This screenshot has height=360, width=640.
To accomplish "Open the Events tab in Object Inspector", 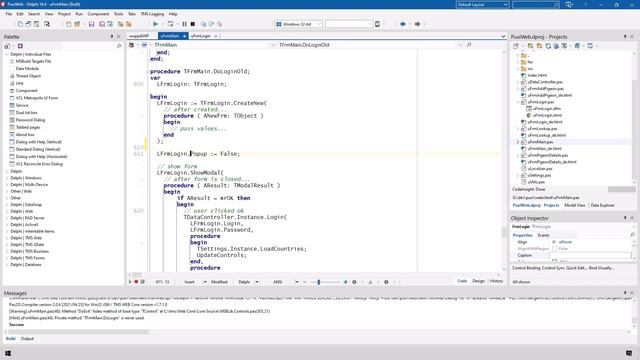I will coord(543,235).
